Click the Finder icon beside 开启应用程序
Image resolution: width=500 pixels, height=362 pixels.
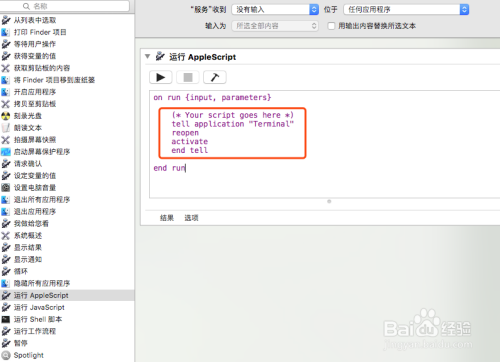pyautogui.click(x=6, y=92)
